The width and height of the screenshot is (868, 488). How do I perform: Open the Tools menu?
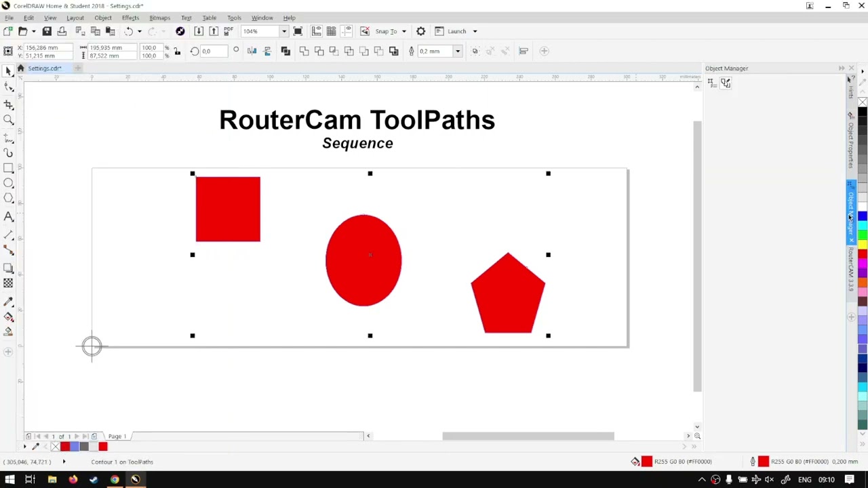pos(234,18)
